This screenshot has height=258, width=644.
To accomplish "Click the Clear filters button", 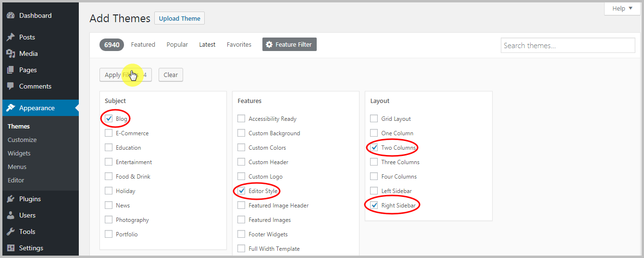I will (171, 75).
